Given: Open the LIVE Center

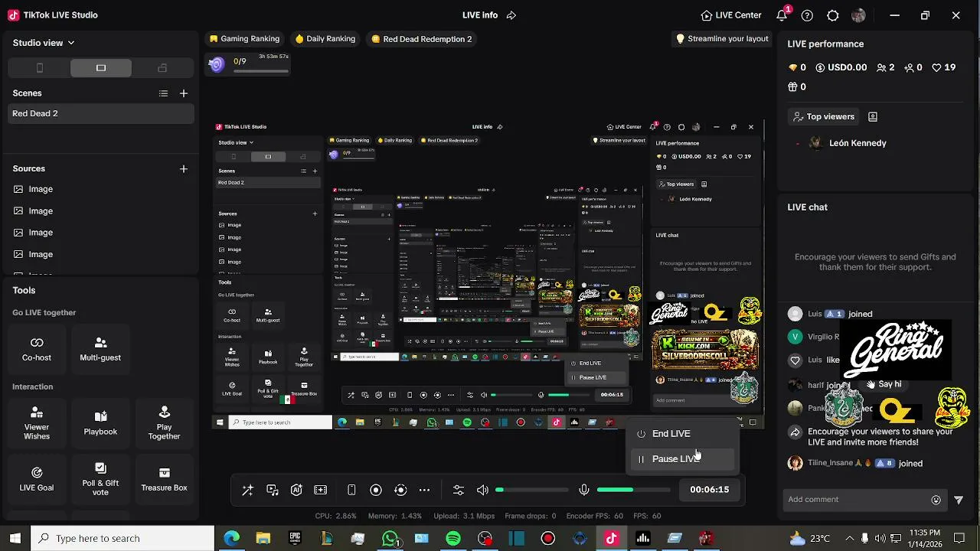Looking at the screenshot, I should coord(731,15).
